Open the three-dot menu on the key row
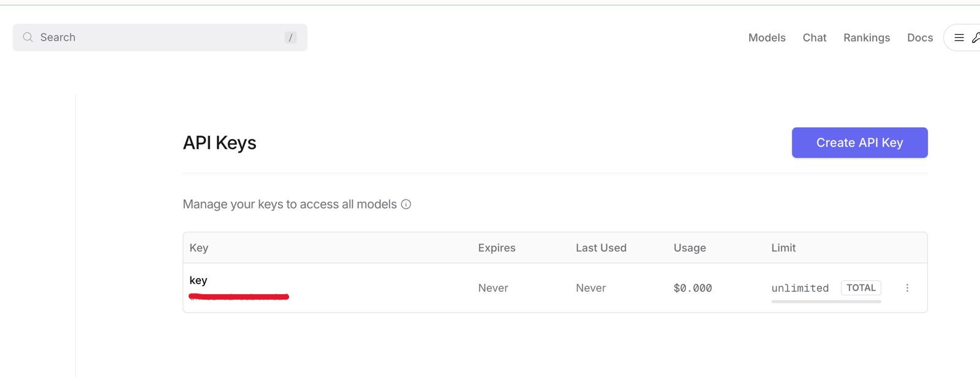The height and width of the screenshot is (377, 980). [908, 288]
